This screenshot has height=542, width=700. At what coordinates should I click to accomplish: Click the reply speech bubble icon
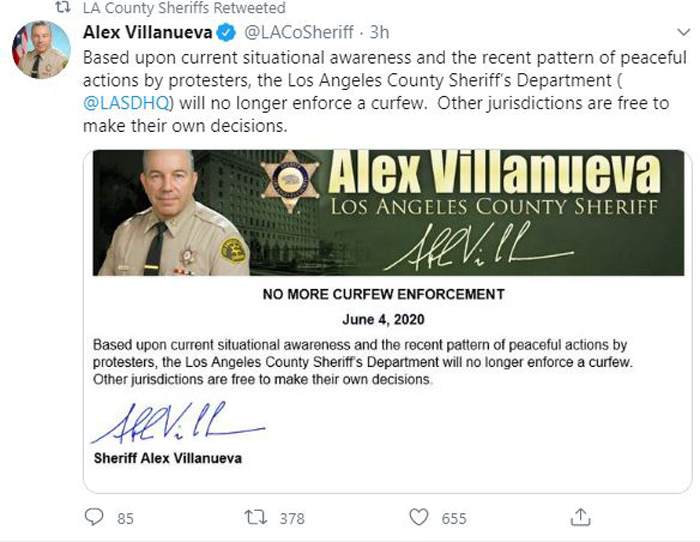click(94, 517)
